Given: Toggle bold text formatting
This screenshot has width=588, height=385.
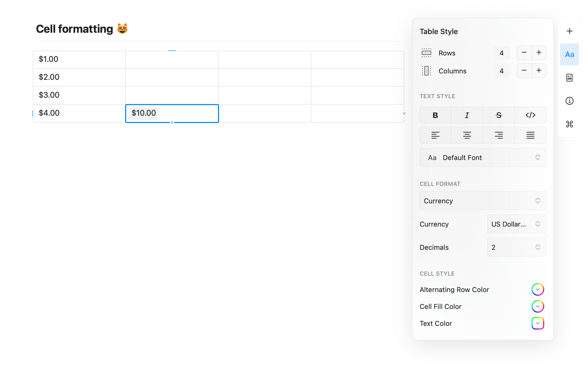Looking at the screenshot, I should click(435, 115).
